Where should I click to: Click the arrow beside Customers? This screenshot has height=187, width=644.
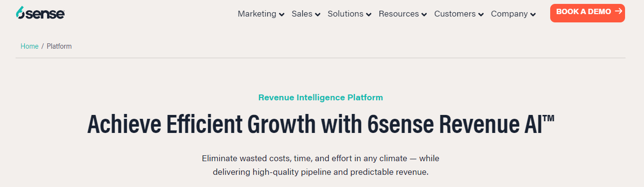(481, 15)
